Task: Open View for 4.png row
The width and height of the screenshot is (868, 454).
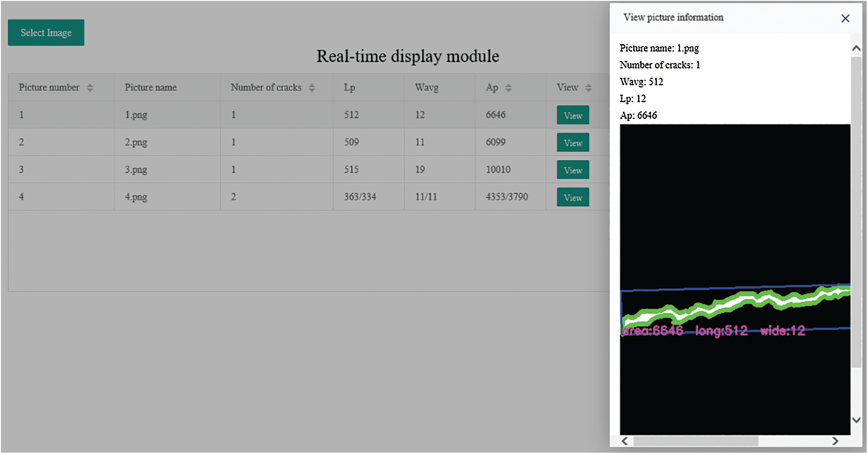Action: tap(573, 197)
